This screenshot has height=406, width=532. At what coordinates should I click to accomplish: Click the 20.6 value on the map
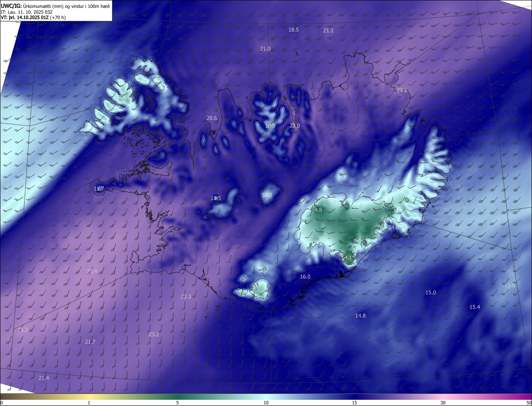click(212, 118)
